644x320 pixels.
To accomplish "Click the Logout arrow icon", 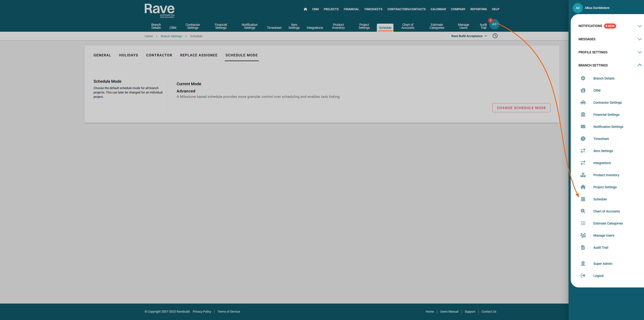I will pyautogui.click(x=583, y=276).
